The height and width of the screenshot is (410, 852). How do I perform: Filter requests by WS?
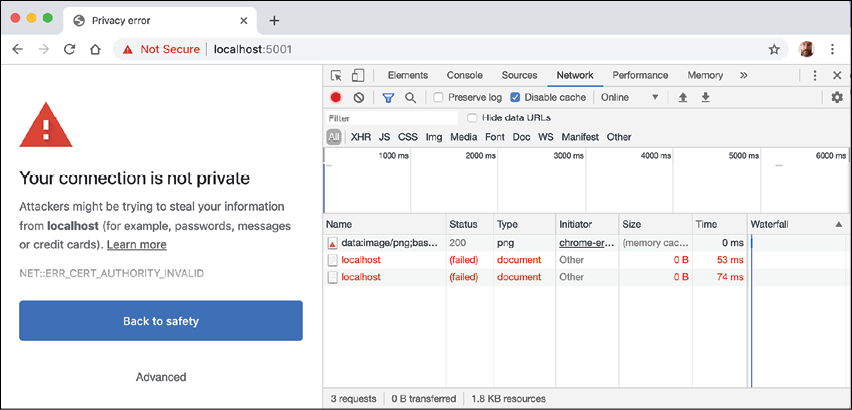tap(546, 137)
